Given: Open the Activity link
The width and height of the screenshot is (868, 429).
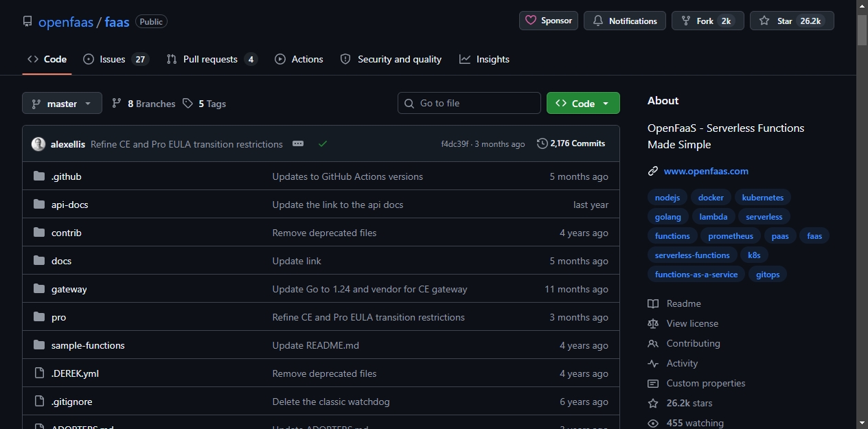Looking at the screenshot, I should 672,363.
